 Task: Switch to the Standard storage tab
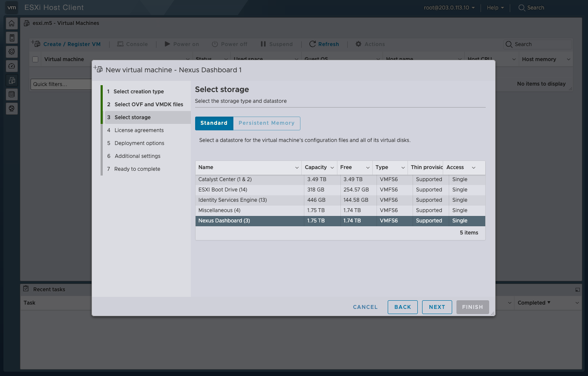click(214, 123)
